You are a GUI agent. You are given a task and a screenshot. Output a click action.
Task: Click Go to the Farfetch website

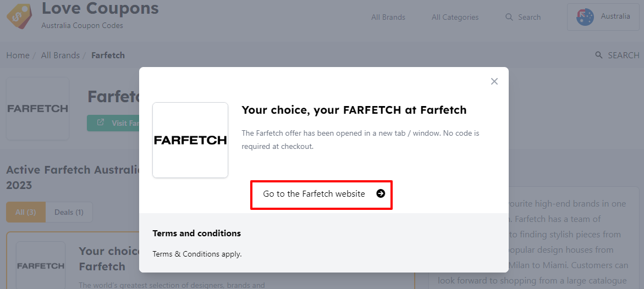tap(321, 194)
